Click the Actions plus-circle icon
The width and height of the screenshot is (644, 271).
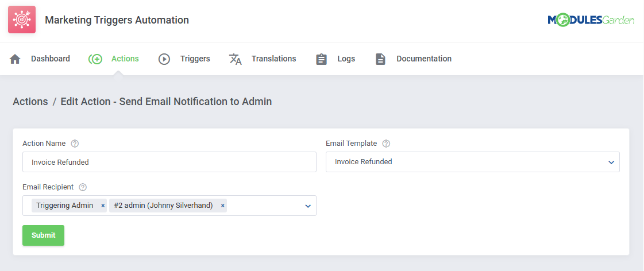click(x=95, y=59)
